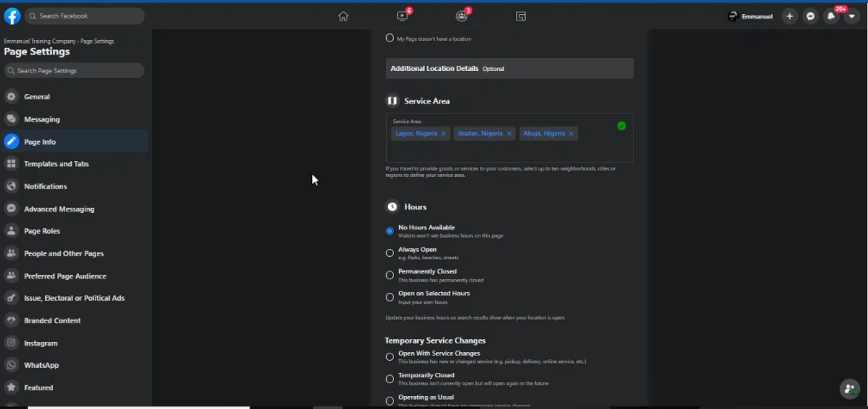Screen dimensions: 868x409
Task: Remove Lagos, Nigeria from service area
Action: coord(443,134)
